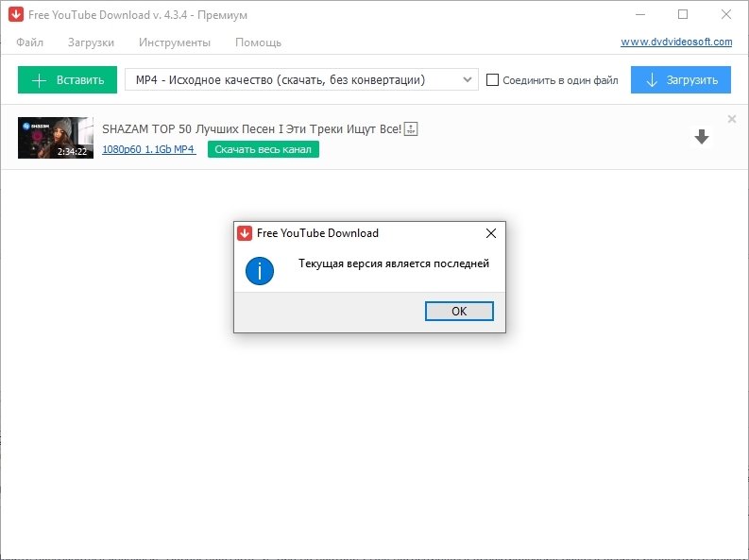Close the Free YouTube Download dialog with its X
749x560 pixels.
490,233
